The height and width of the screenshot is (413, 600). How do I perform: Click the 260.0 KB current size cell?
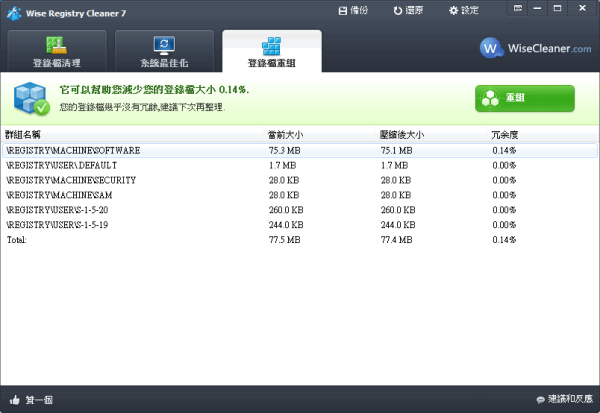click(x=286, y=210)
